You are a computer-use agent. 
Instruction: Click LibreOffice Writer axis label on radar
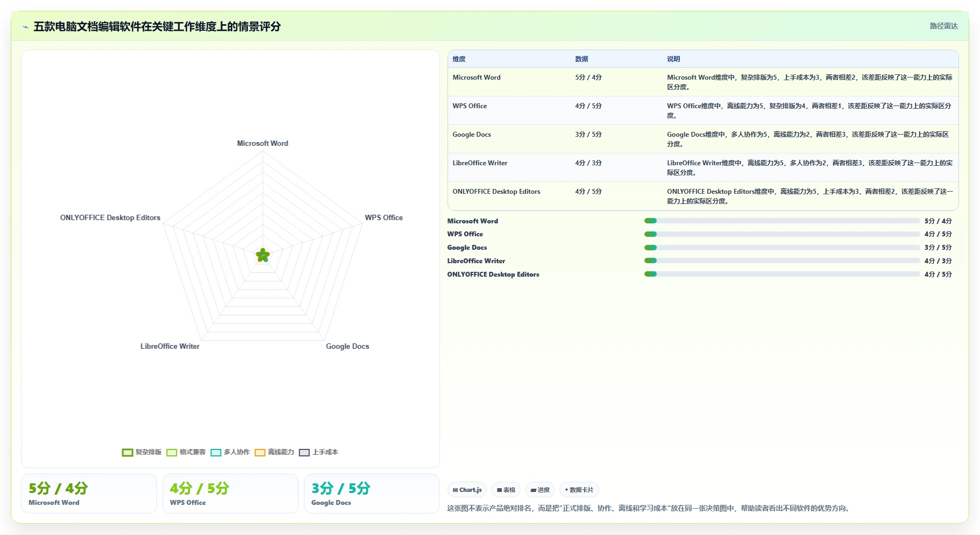[170, 347]
